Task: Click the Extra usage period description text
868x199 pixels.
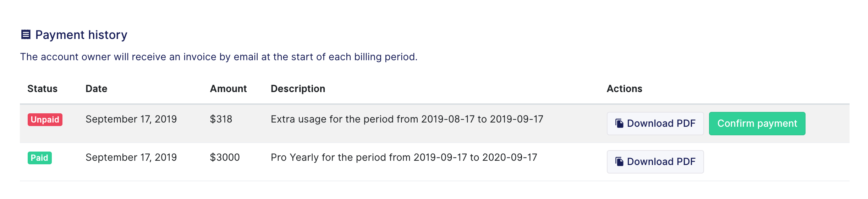Action: pos(407,119)
